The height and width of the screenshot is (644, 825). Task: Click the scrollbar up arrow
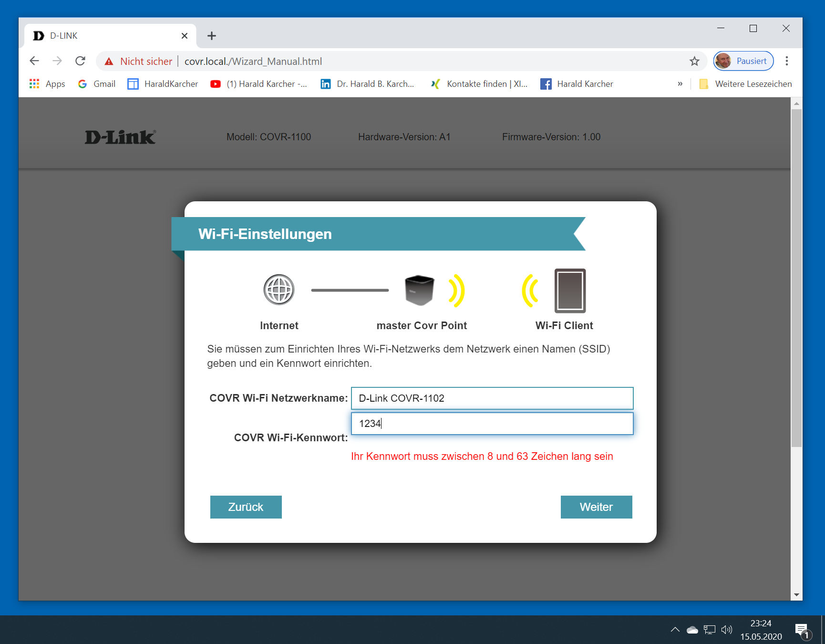796,103
